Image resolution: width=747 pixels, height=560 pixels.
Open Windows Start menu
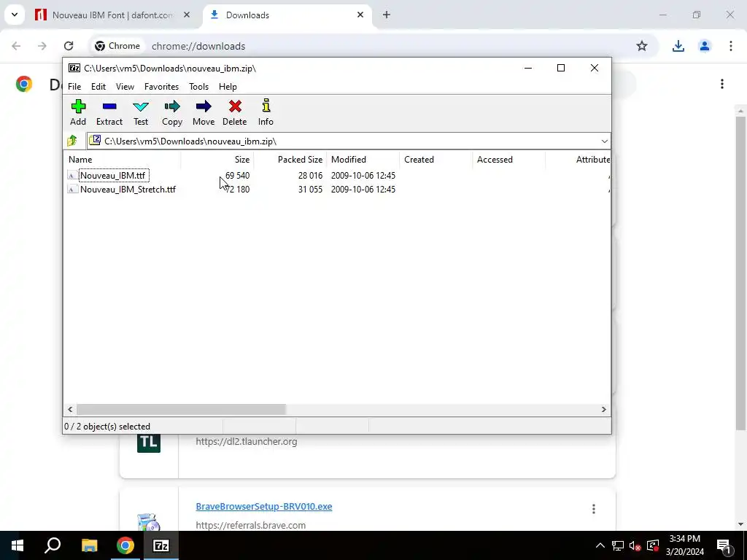click(x=18, y=545)
